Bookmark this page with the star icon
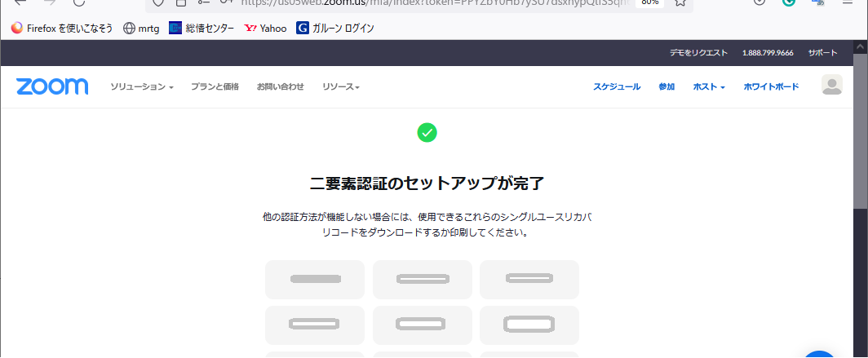 click(680, 2)
